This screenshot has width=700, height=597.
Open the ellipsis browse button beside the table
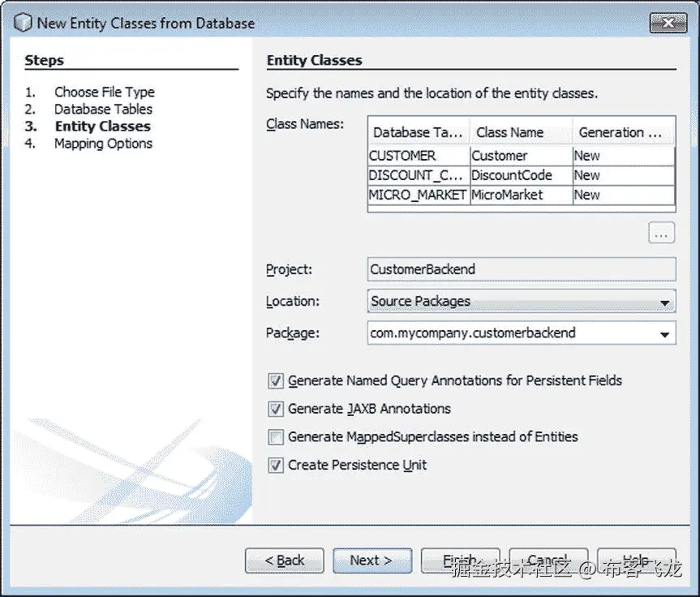661,233
